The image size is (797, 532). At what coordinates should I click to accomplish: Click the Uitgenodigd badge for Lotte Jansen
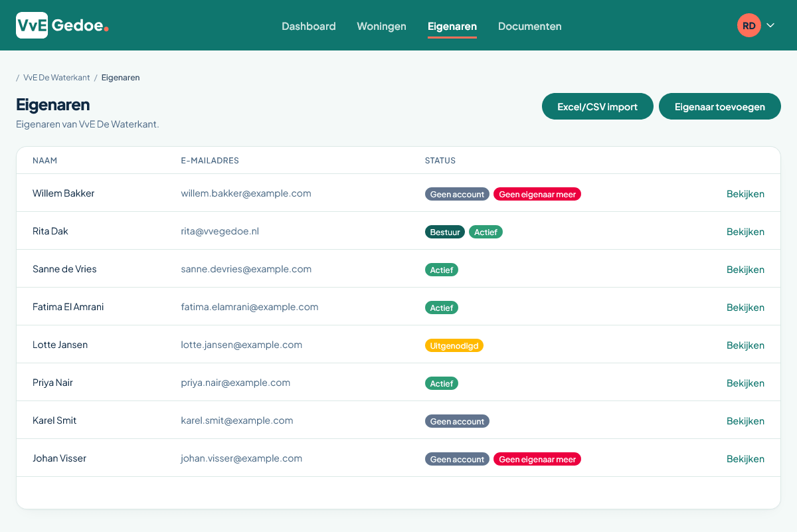454,345
